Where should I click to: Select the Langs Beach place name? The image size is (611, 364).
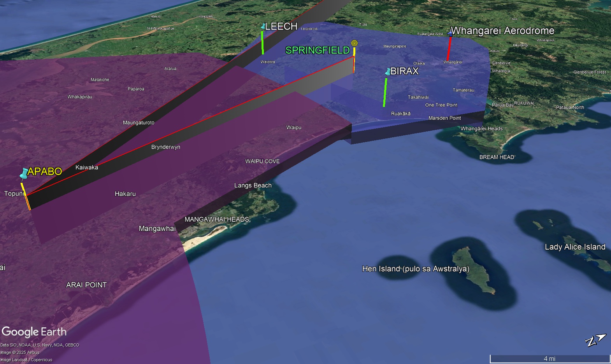[x=253, y=185]
